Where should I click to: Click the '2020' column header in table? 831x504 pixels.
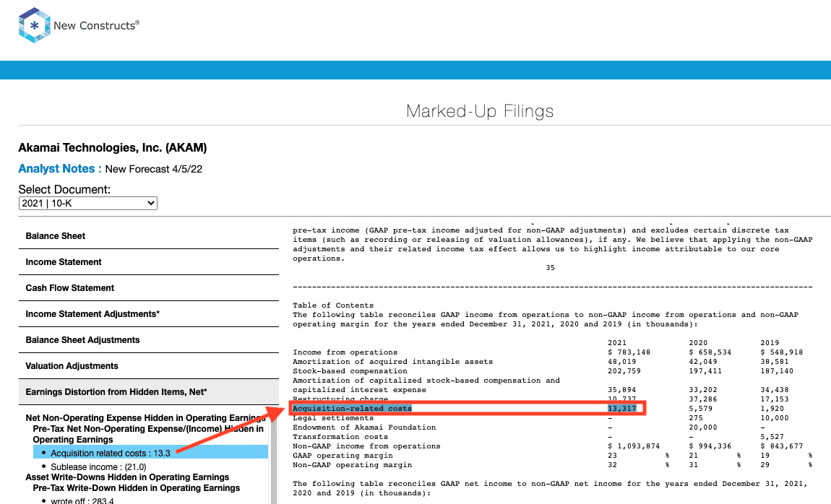point(698,343)
